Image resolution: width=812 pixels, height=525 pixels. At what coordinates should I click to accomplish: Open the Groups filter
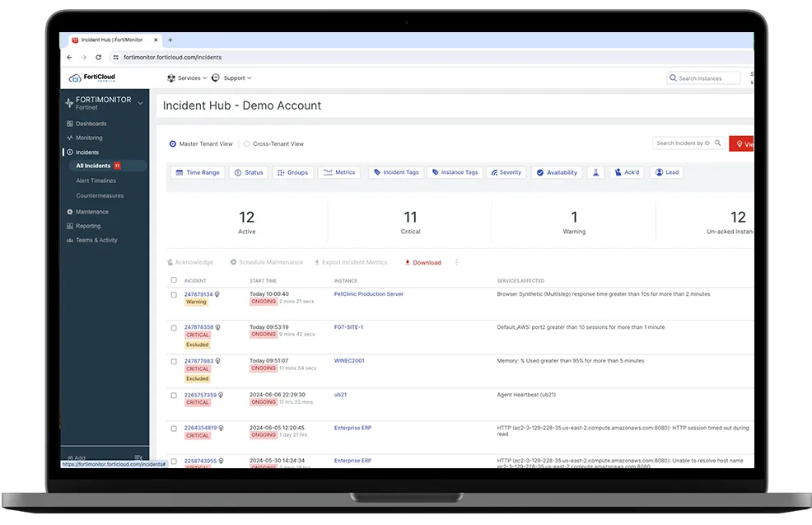(x=292, y=172)
